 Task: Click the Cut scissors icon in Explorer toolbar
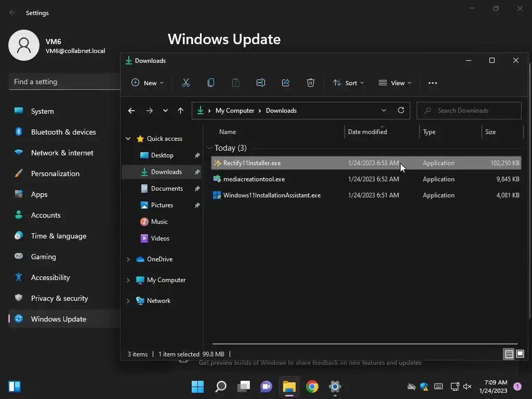point(186,83)
